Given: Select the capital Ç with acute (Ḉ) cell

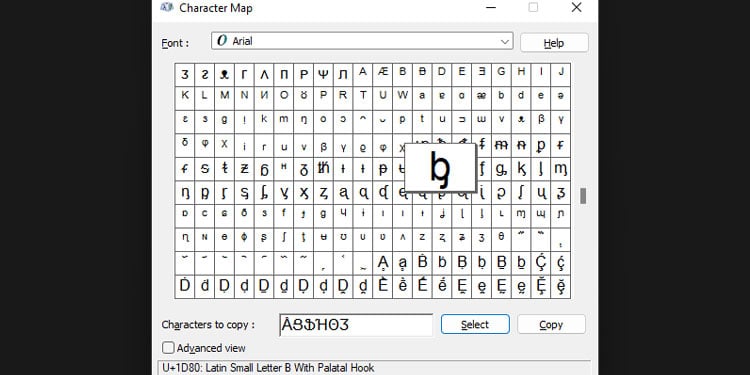Looking at the screenshot, I should click(541, 263).
